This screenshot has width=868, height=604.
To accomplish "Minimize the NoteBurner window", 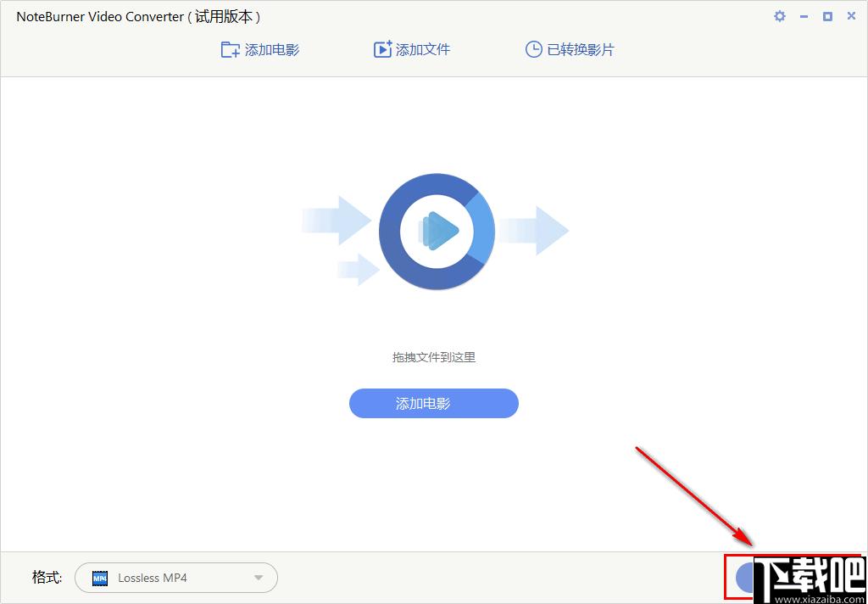I will click(804, 16).
